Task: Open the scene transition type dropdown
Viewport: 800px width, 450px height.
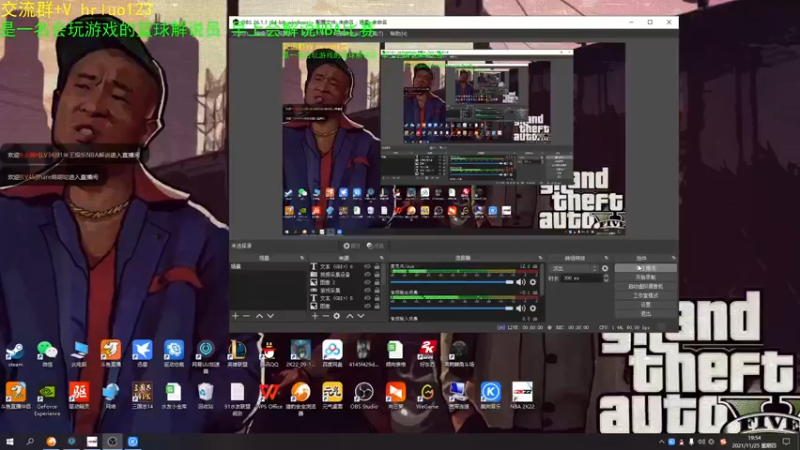Action: [573, 268]
